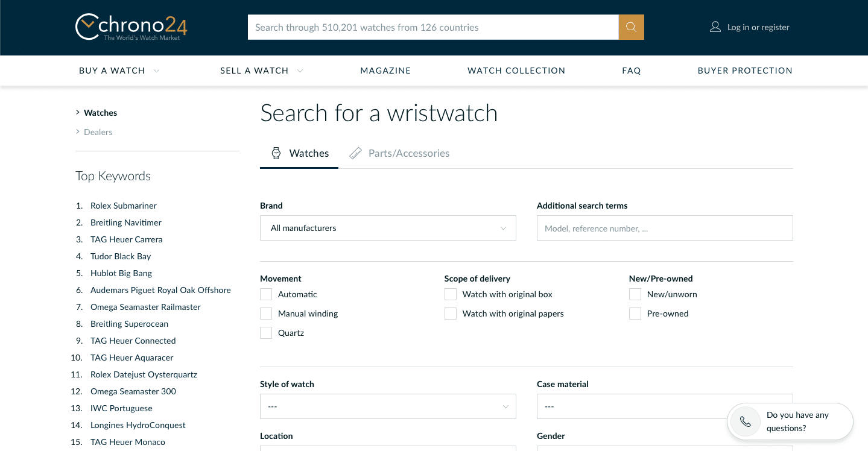Screen dimensions: 868x451
Task: Open Tudor Black Bay keyword
Action: click(x=121, y=256)
